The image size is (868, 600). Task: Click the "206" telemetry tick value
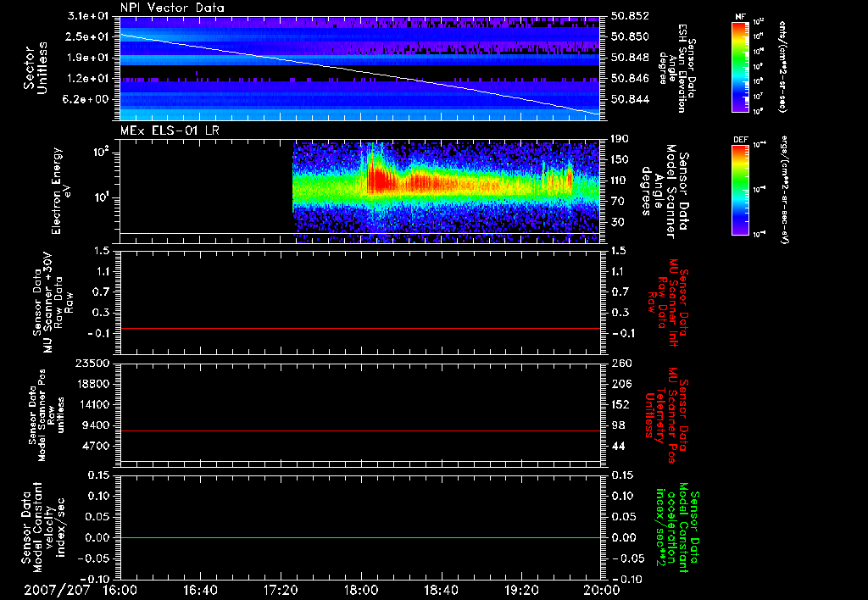pos(620,384)
